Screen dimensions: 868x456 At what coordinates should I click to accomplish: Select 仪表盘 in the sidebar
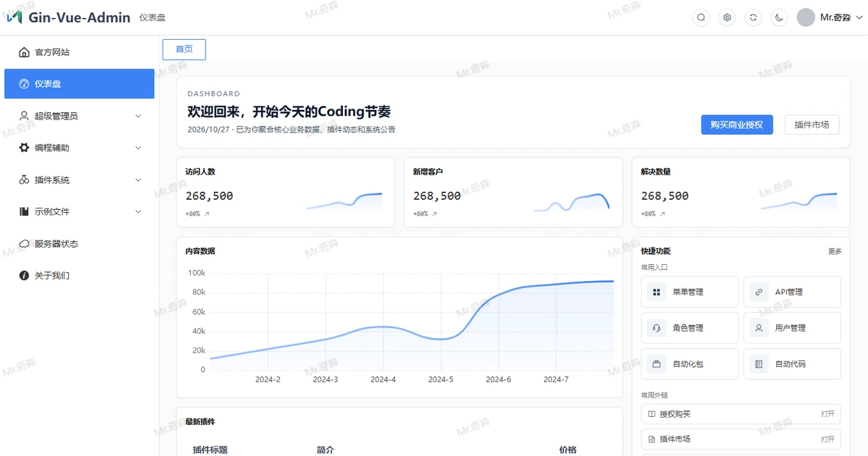80,84
